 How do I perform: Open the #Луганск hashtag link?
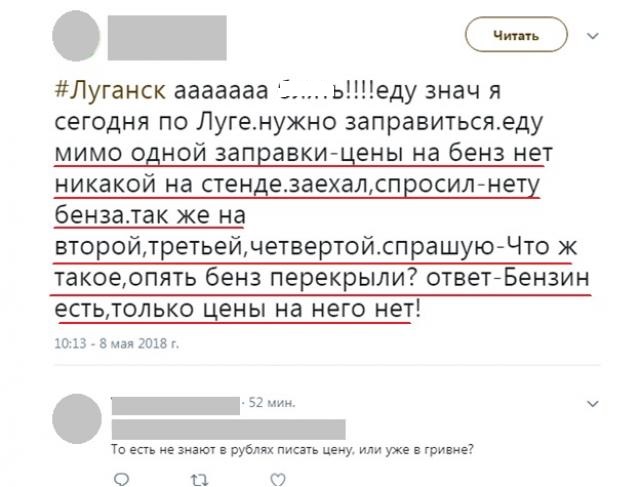[110, 90]
